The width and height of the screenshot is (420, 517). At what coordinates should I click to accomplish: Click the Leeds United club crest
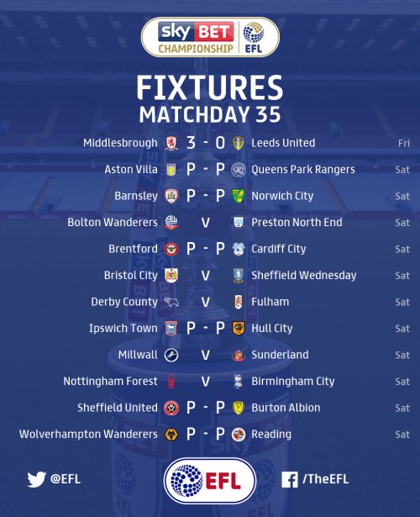(239, 143)
